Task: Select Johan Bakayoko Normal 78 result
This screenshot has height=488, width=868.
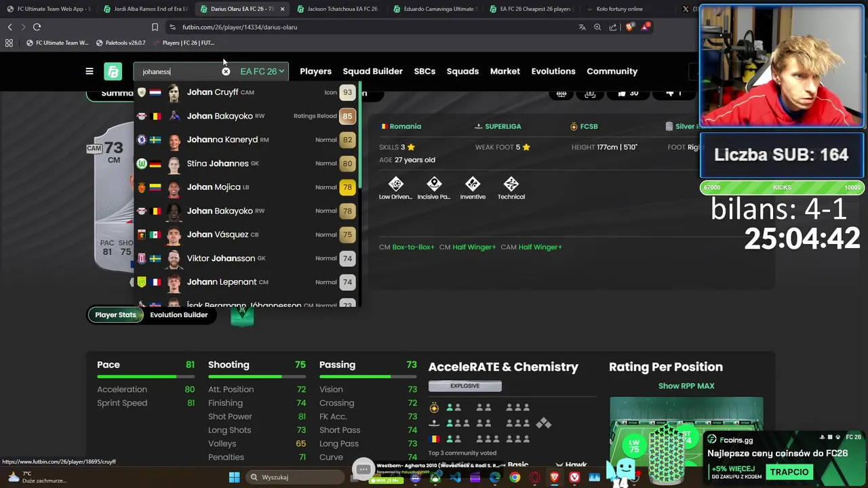Action: pyautogui.click(x=247, y=211)
